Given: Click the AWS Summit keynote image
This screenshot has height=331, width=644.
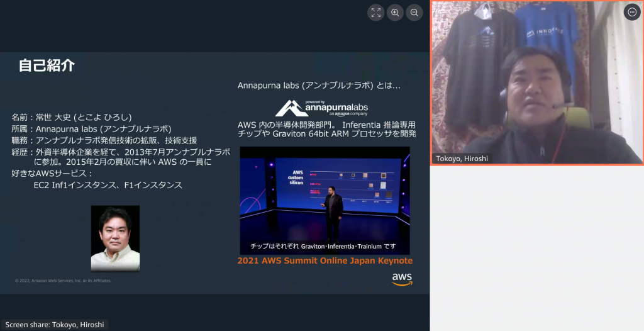Looking at the screenshot, I should (x=325, y=200).
